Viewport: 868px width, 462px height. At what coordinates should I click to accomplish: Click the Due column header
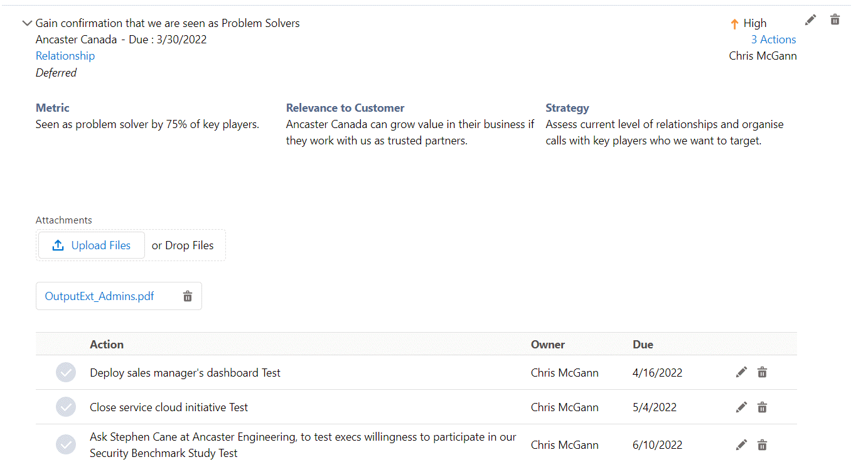click(x=643, y=344)
